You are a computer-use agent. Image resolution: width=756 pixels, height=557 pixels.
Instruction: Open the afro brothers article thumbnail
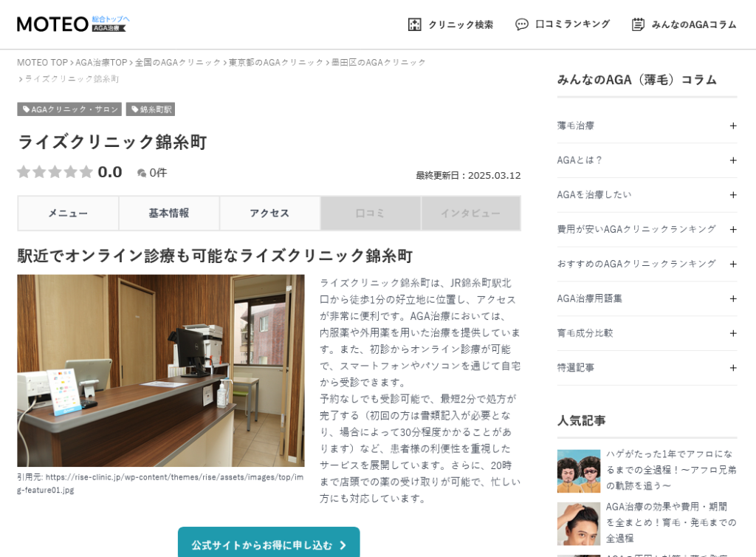point(579,471)
